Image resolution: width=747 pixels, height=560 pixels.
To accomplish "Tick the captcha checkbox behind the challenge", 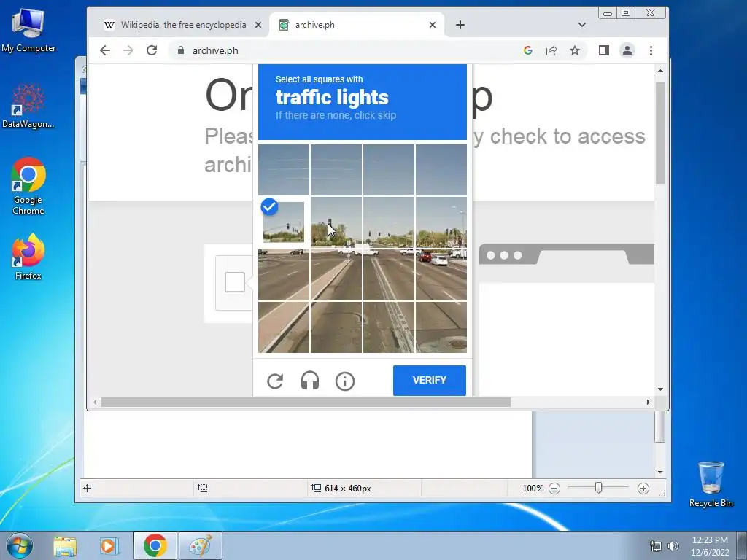I will (x=234, y=282).
